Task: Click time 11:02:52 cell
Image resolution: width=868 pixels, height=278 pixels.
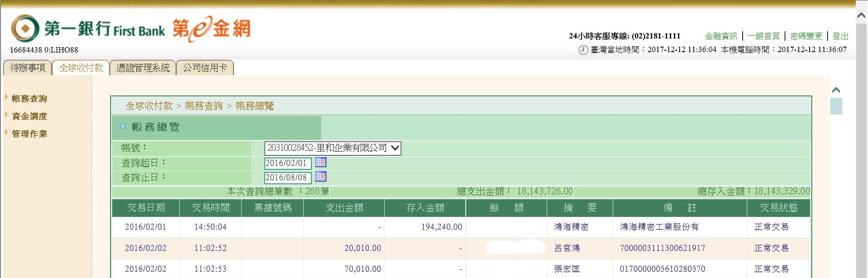Action: pyautogui.click(x=210, y=248)
